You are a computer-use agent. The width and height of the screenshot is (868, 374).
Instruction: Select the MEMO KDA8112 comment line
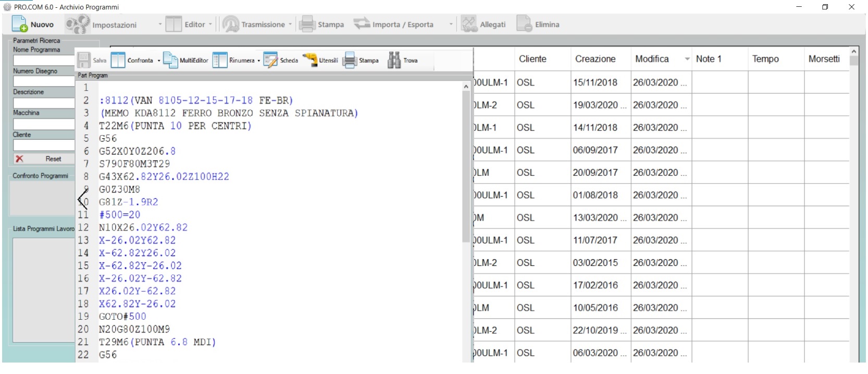coord(229,113)
